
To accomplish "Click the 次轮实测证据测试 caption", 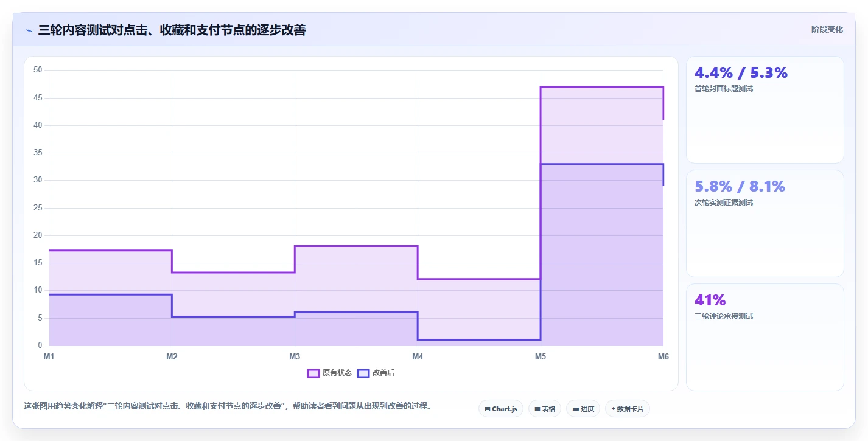I will tap(724, 203).
